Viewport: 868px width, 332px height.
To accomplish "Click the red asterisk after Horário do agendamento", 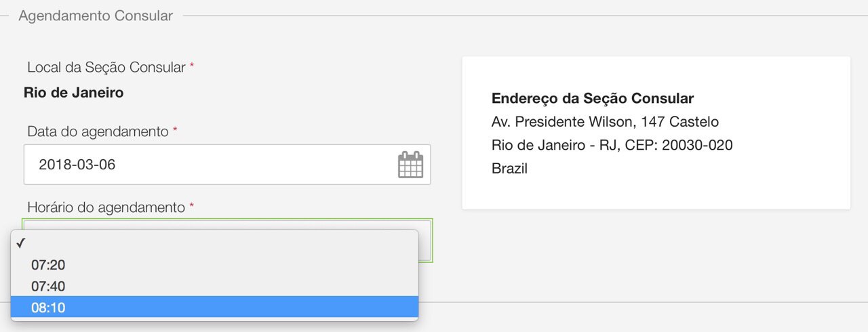I will tap(191, 207).
